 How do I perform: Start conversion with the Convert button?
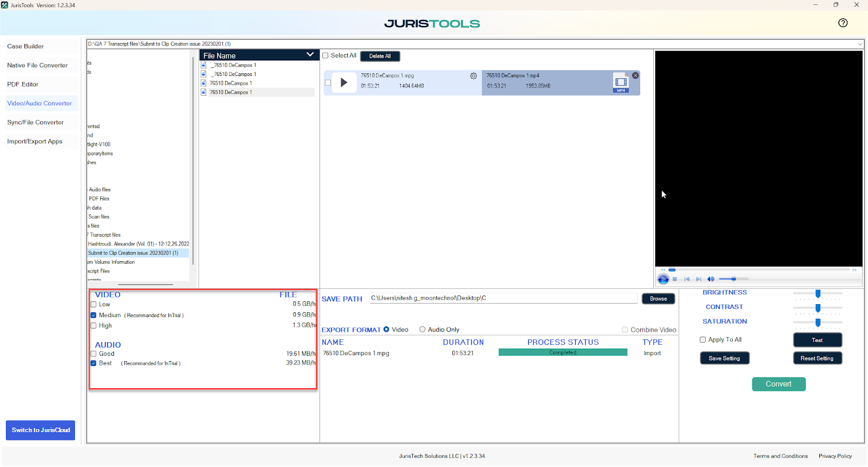(x=778, y=384)
